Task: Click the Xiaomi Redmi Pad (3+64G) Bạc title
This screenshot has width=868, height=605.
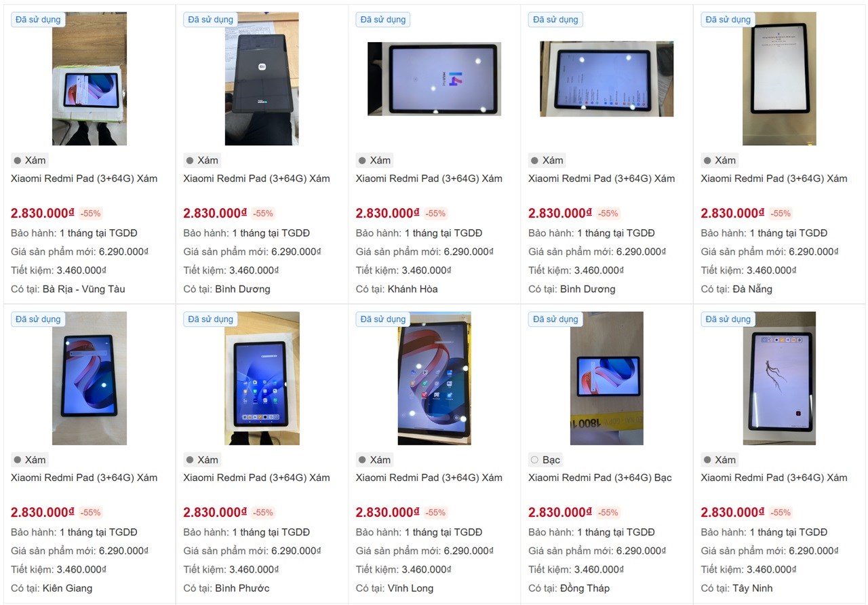Action: tap(600, 477)
